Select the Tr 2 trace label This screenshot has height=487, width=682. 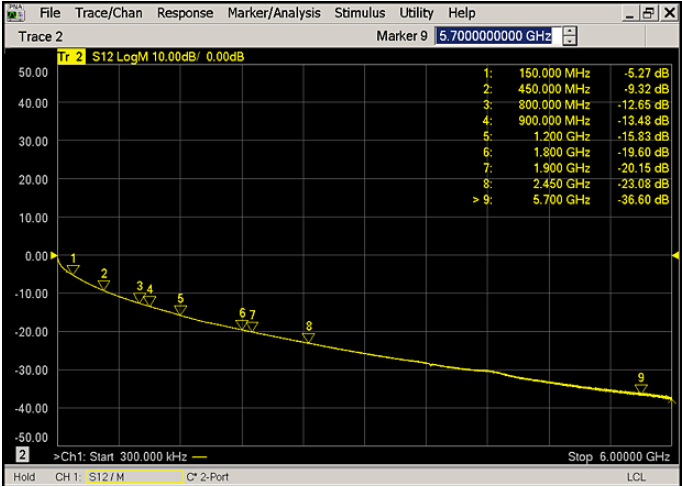click(71, 57)
